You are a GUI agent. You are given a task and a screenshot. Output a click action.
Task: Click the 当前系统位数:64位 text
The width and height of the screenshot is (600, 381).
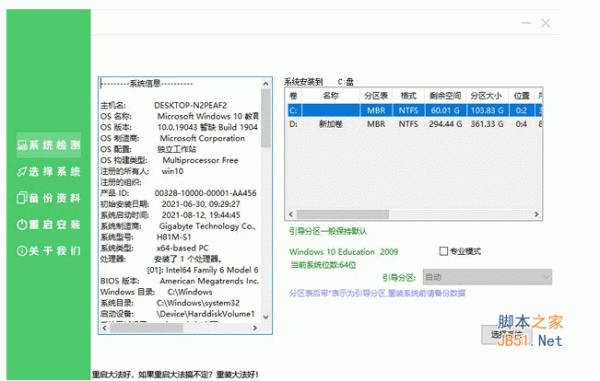pyautogui.click(x=323, y=265)
